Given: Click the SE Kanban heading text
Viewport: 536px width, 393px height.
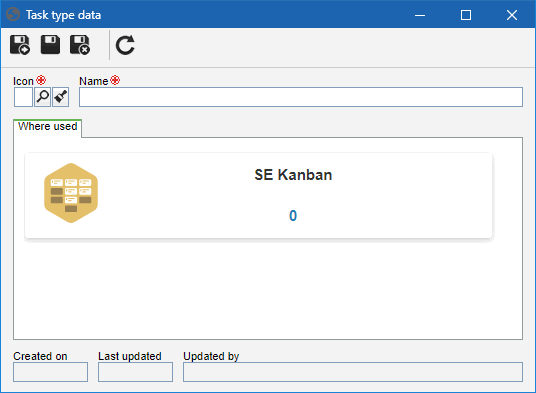Looking at the screenshot, I should point(293,175).
